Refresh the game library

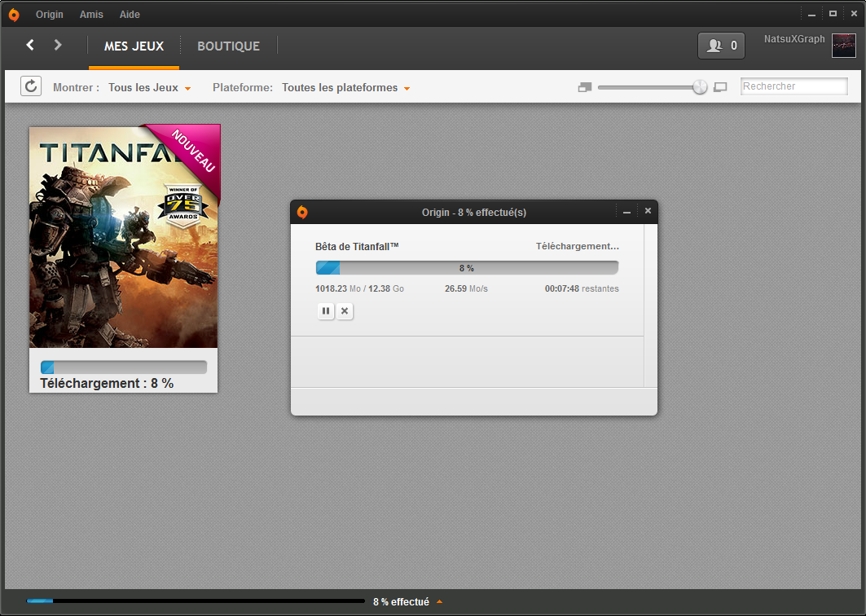point(31,86)
